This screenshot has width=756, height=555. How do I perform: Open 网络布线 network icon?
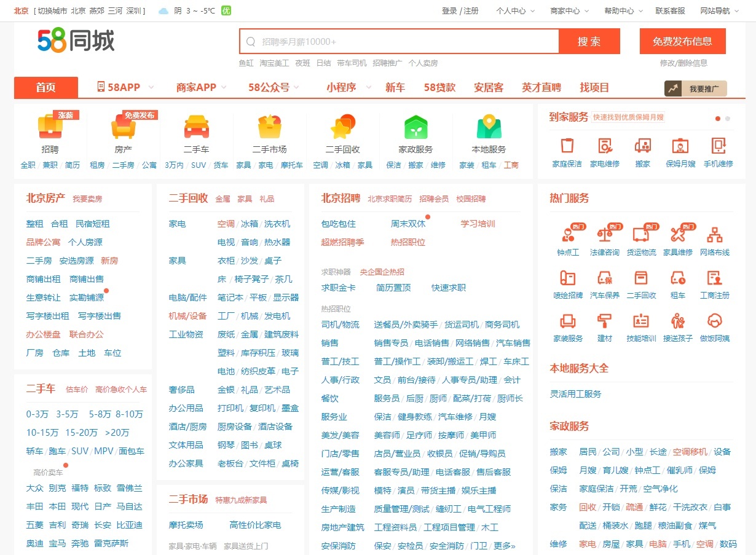pyautogui.click(x=715, y=234)
